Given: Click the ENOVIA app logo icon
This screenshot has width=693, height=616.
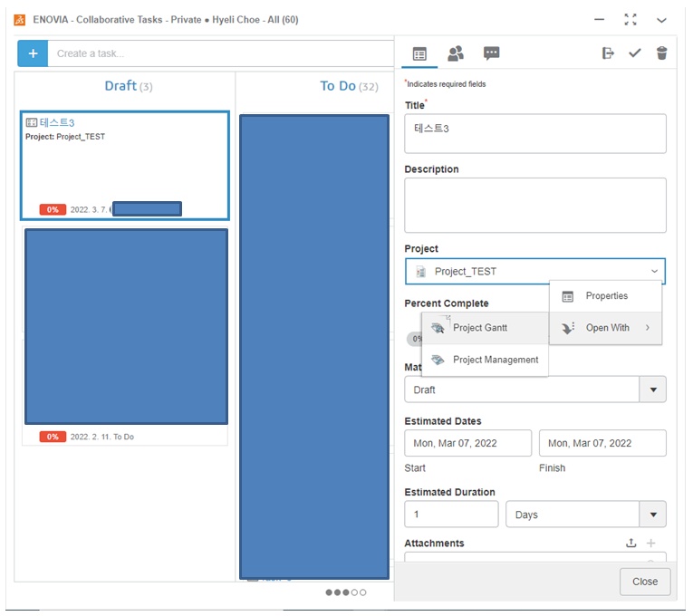Looking at the screenshot, I should click(20, 20).
